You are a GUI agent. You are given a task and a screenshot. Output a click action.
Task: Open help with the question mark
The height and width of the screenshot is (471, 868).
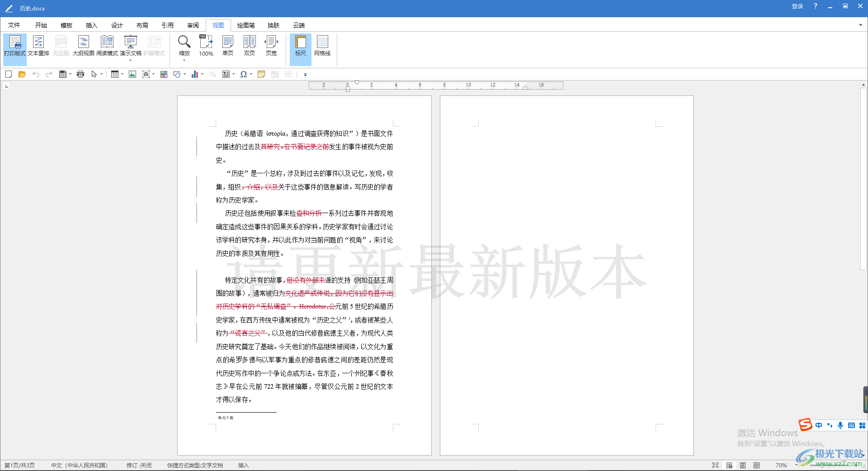click(x=815, y=6)
